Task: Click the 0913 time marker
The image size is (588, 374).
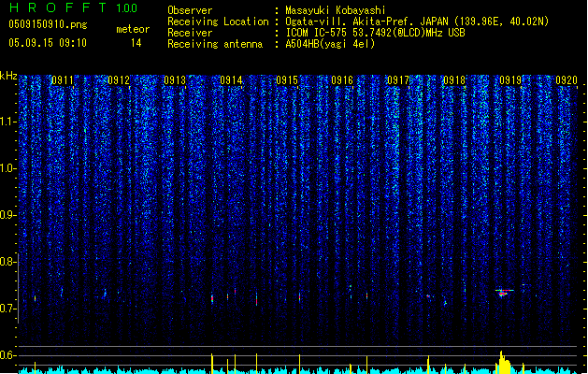Action: [x=175, y=80]
